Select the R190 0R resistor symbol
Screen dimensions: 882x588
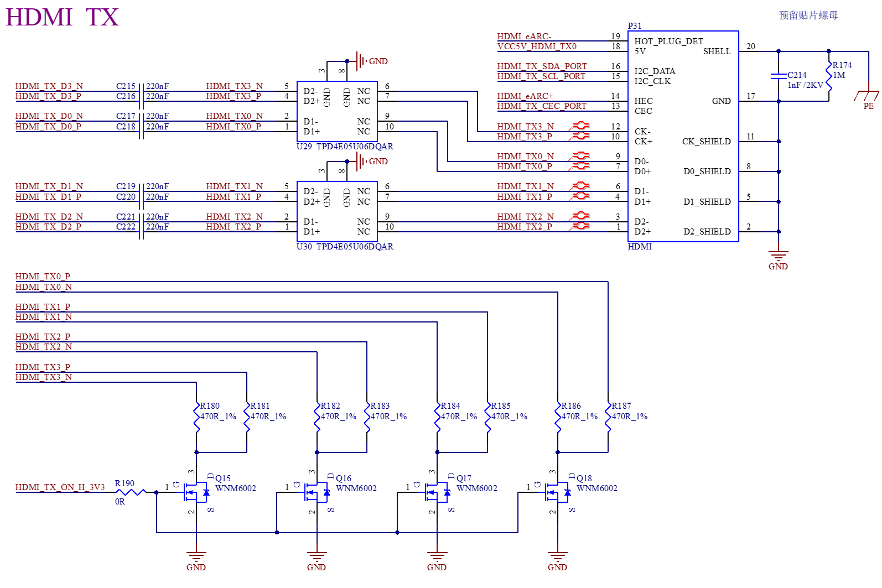[x=131, y=492]
